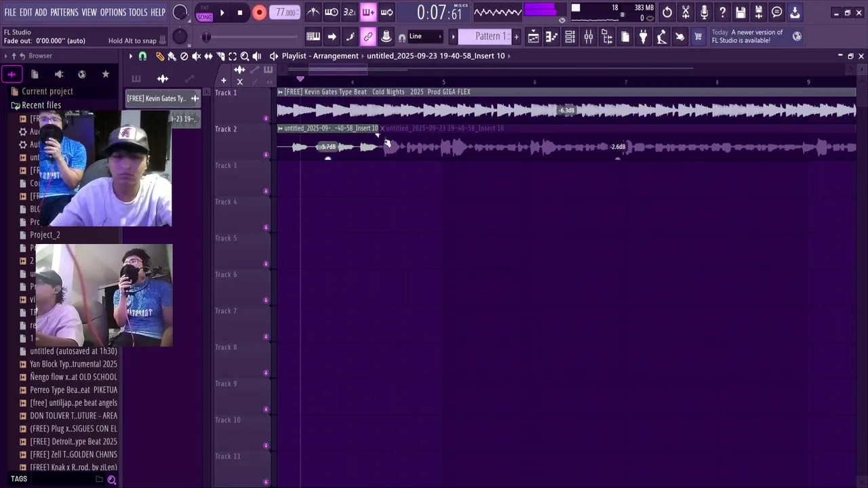Click the stamp/knob icon next to link

click(x=387, y=37)
